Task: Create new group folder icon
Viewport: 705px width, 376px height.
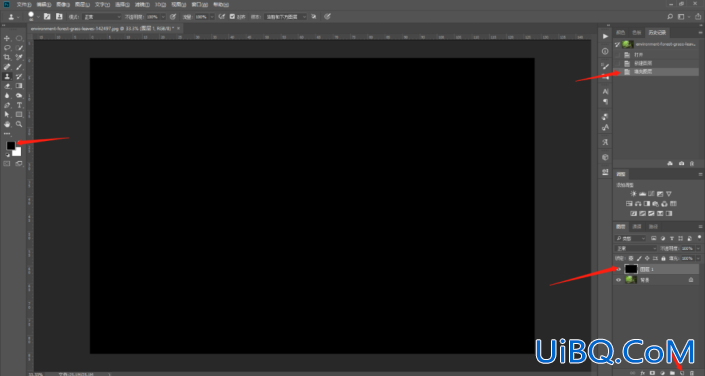Action: tap(672, 373)
